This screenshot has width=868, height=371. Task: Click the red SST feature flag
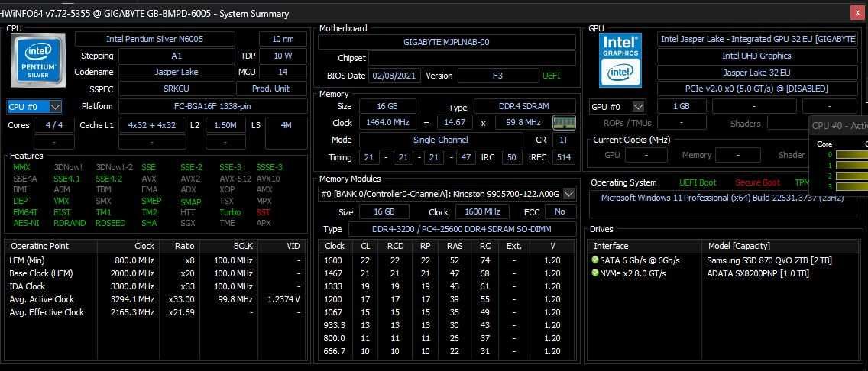click(263, 212)
